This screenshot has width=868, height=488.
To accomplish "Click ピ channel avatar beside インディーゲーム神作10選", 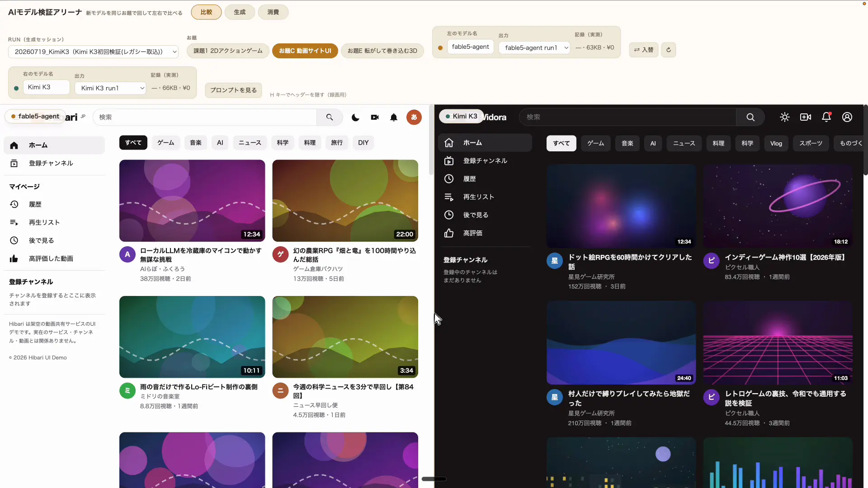I will point(711,261).
